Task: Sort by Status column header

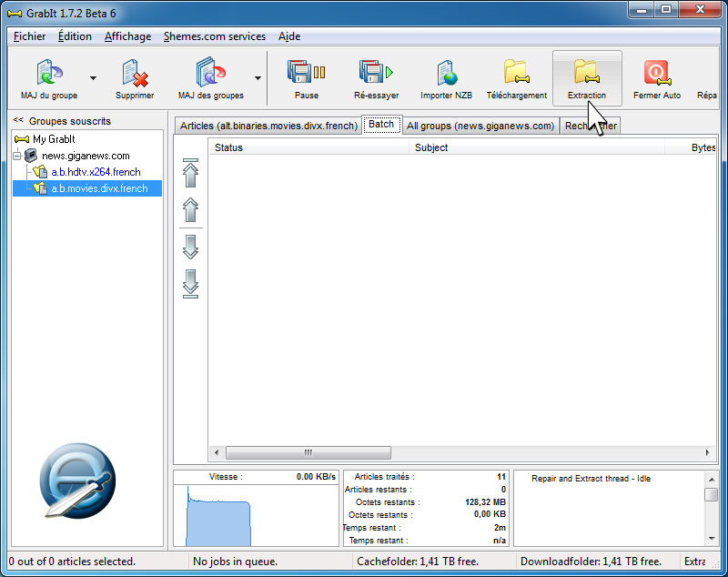Action: (308, 147)
